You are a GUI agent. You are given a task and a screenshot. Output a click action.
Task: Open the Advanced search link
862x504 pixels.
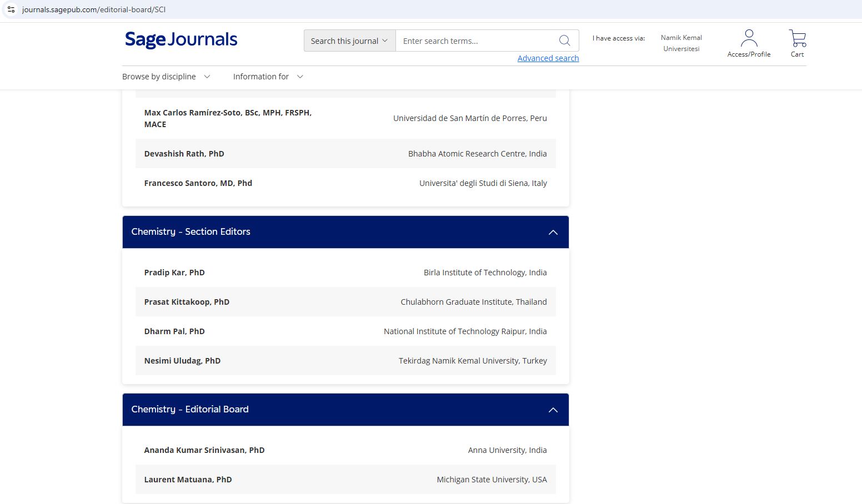click(548, 58)
